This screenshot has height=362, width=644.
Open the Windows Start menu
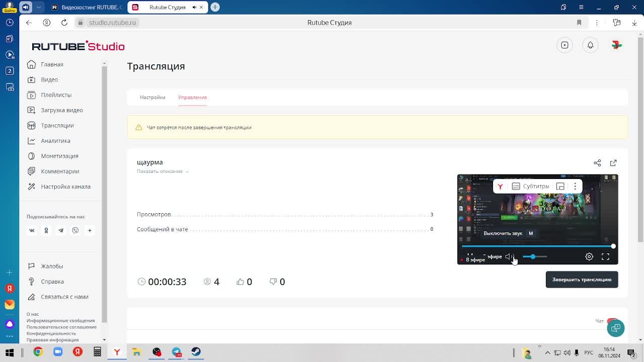[x=10, y=352]
